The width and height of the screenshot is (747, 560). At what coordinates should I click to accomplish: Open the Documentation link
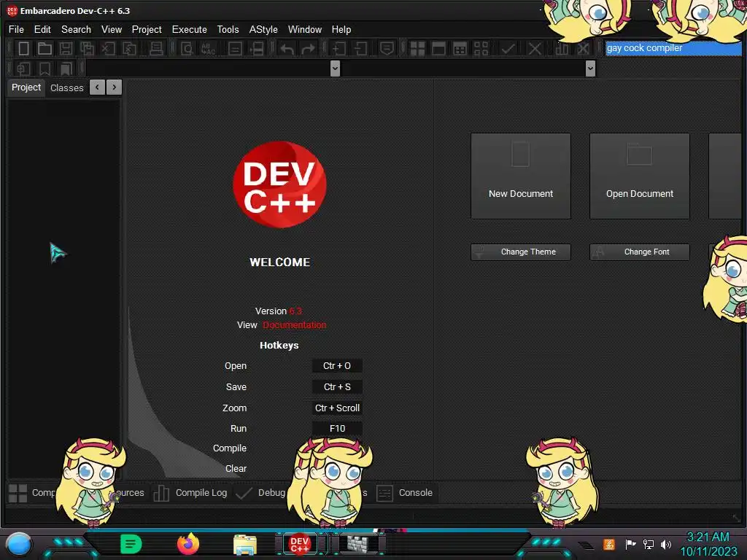coord(295,325)
